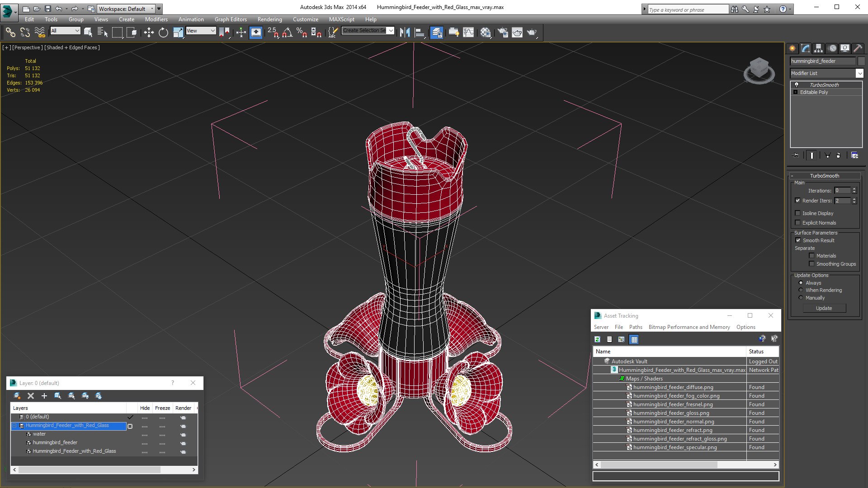The height and width of the screenshot is (488, 868).
Task: Select hummingbird_feeder_diffuse.png asset entry
Action: click(x=673, y=387)
